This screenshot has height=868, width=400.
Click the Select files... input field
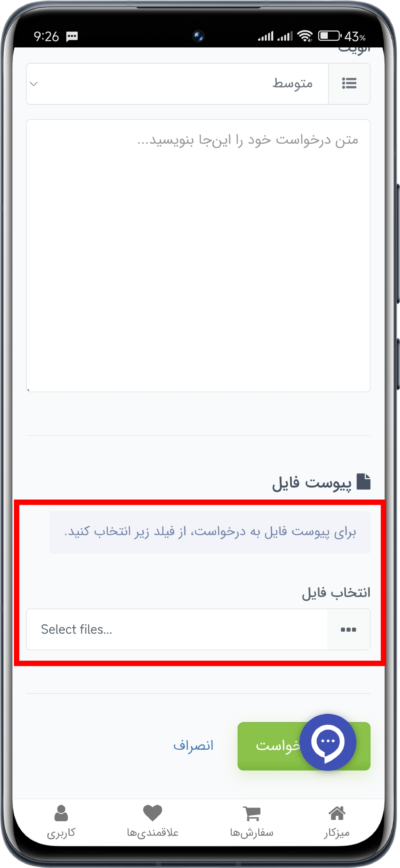click(177, 629)
